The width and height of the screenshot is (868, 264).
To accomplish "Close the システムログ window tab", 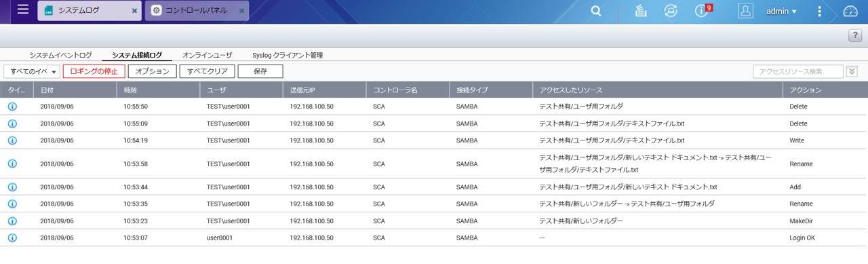I will (x=134, y=11).
